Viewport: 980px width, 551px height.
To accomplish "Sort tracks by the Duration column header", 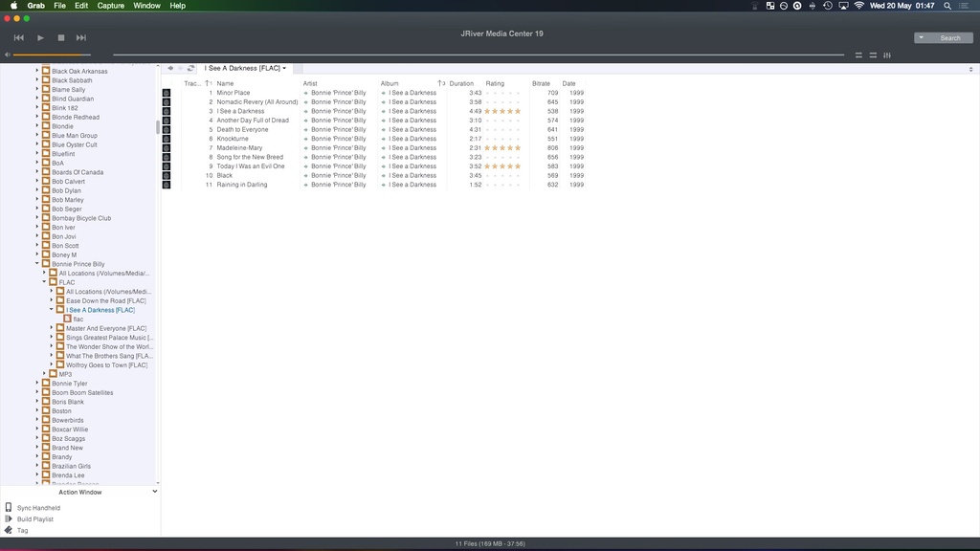I will (461, 83).
